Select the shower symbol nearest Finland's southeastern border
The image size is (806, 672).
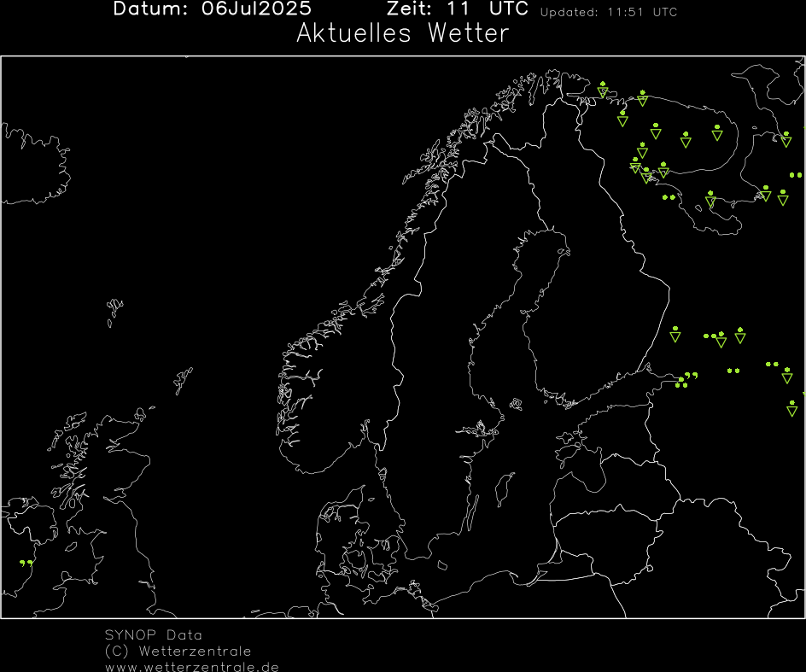click(675, 334)
